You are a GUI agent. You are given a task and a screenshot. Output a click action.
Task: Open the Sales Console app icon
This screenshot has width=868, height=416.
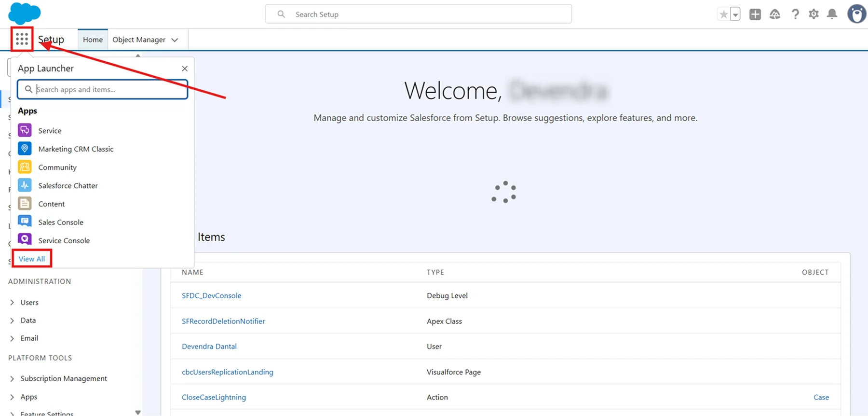coord(25,222)
